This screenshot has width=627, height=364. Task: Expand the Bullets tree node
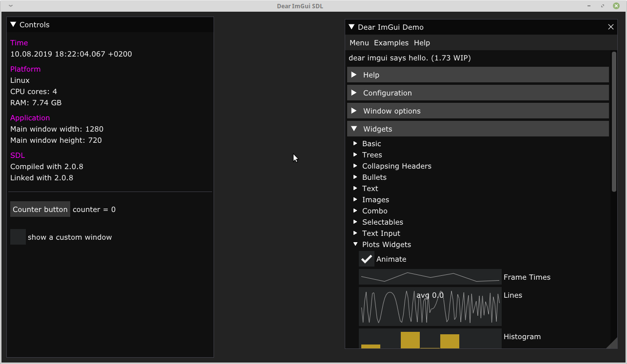[355, 177]
